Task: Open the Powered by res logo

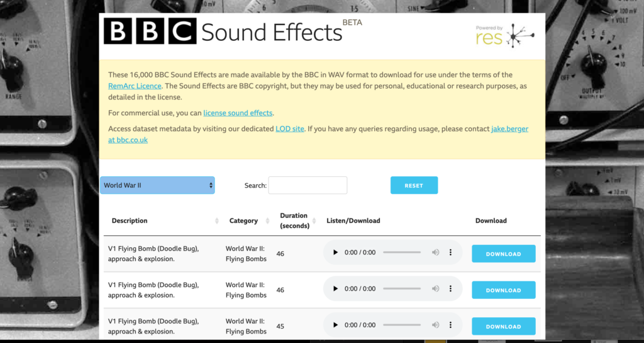Action: (505, 36)
